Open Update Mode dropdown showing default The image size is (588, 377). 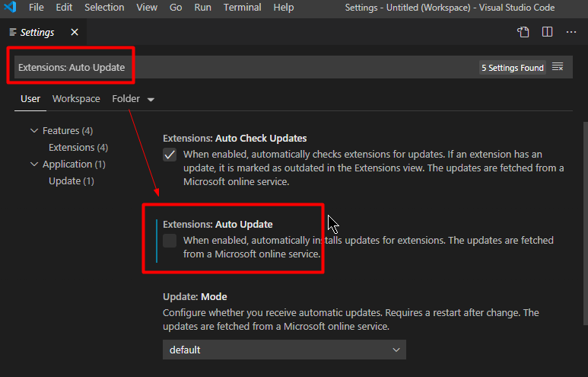coord(284,350)
